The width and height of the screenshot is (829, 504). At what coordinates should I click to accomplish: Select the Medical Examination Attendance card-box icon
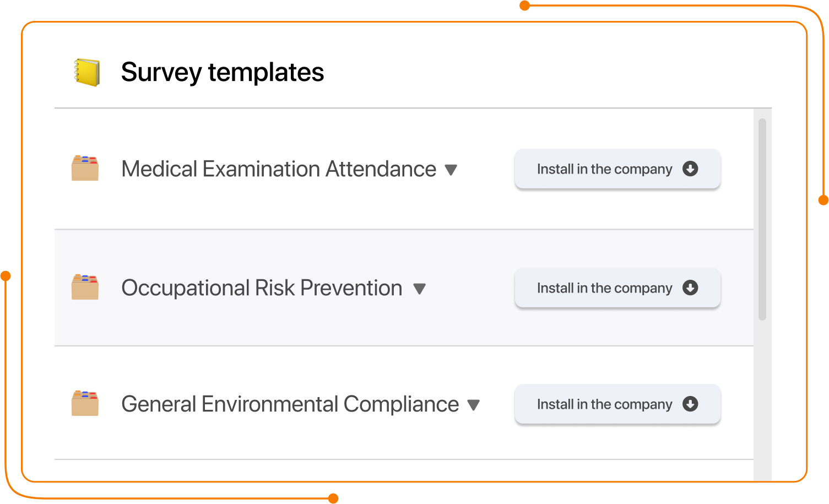click(x=85, y=169)
